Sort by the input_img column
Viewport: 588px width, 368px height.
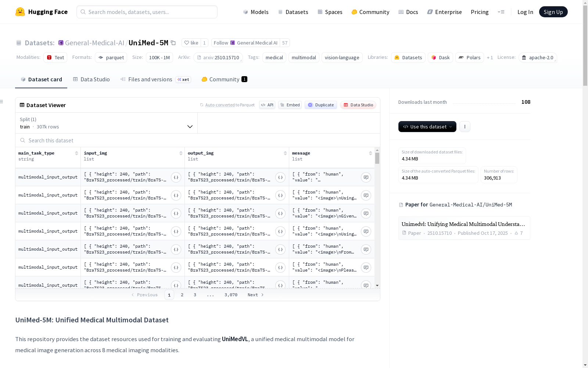click(181, 153)
